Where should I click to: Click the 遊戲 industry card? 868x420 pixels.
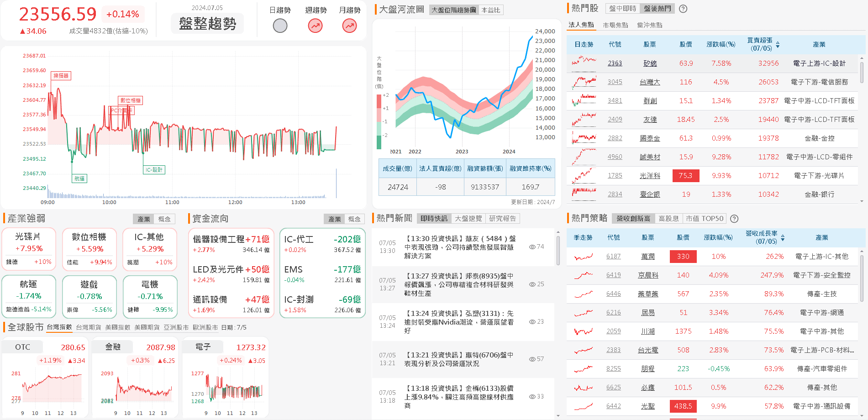pyautogui.click(x=89, y=297)
